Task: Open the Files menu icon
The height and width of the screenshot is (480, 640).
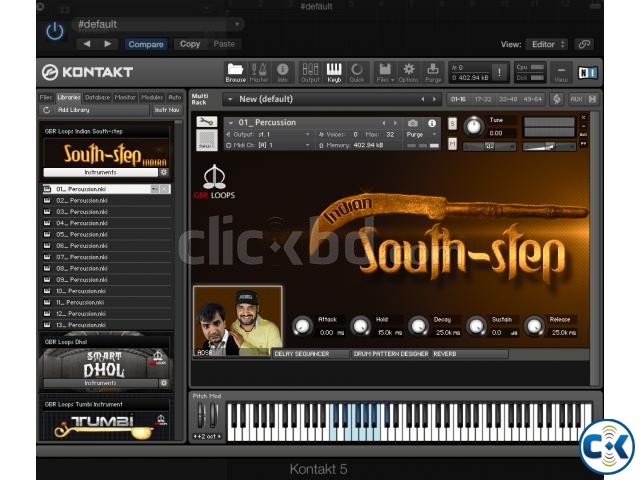Action: click(x=385, y=73)
